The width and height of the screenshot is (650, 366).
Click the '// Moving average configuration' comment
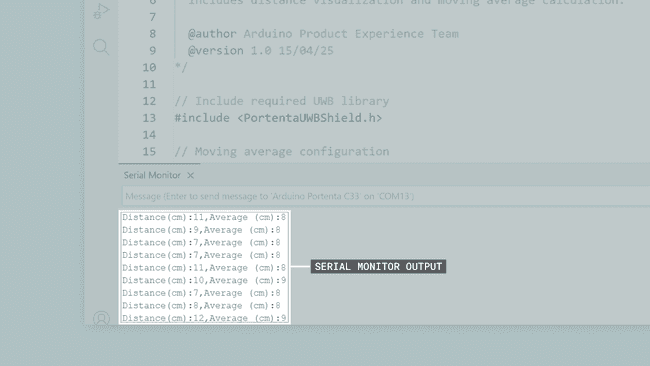pos(281,152)
